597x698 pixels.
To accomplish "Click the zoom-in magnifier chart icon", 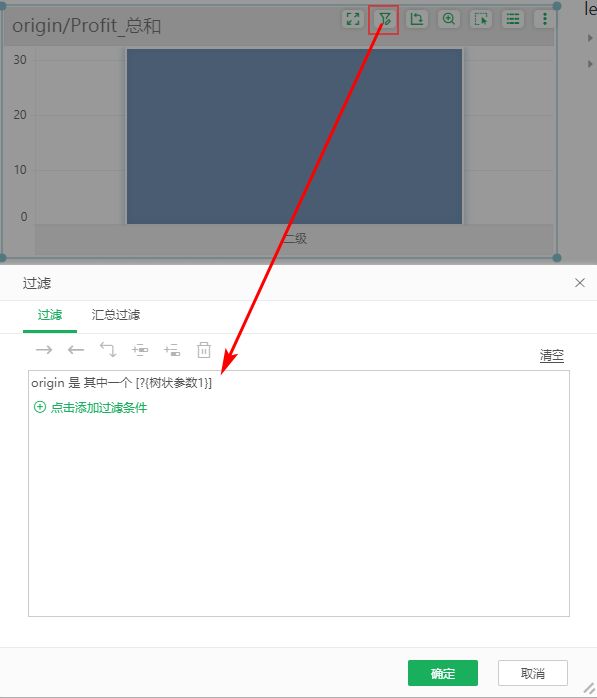I will coord(449,19).
